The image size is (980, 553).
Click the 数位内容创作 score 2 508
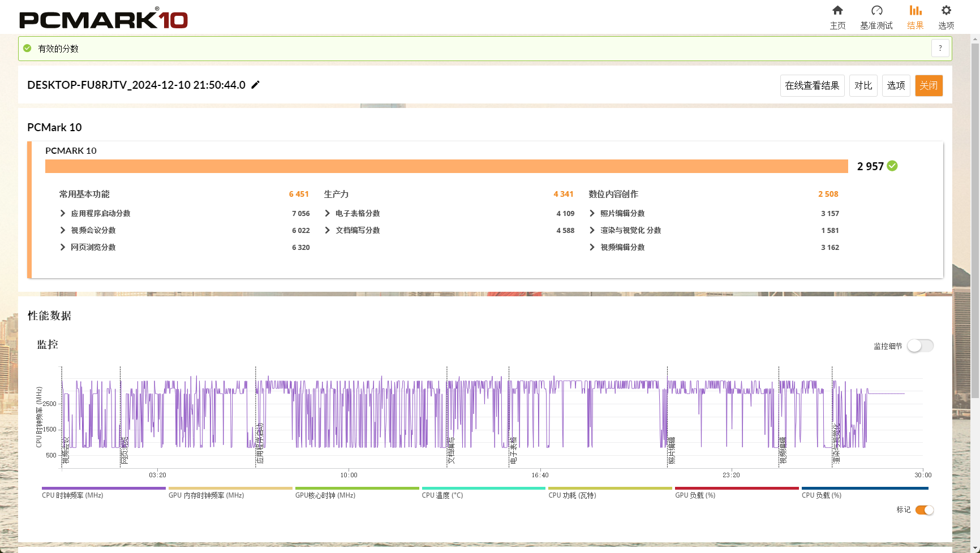point(828,194)
